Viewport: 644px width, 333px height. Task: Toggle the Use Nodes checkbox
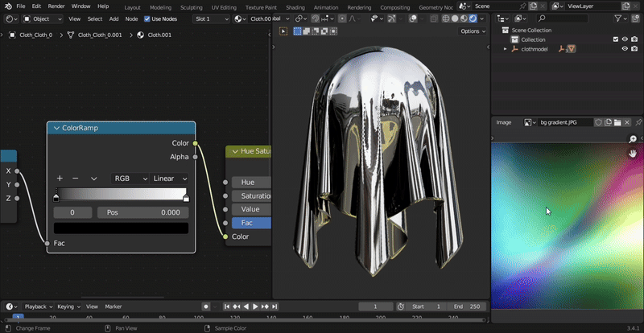point(147,18)
